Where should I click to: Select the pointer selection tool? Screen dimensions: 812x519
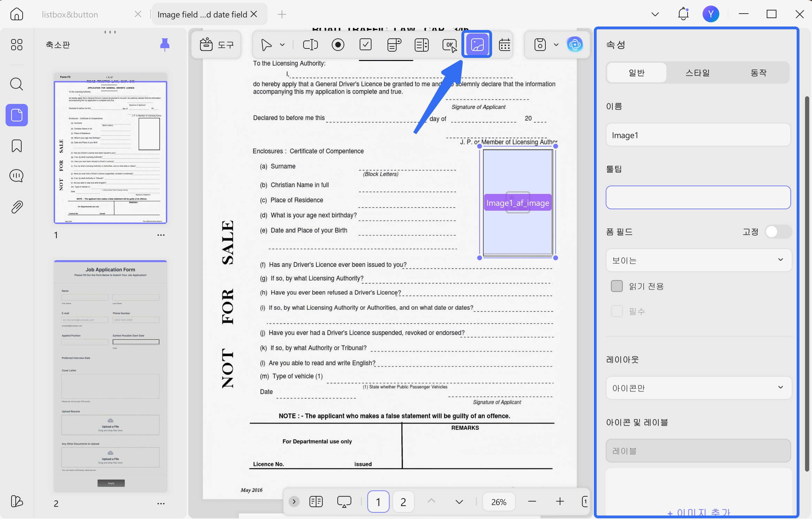(267, 45)
